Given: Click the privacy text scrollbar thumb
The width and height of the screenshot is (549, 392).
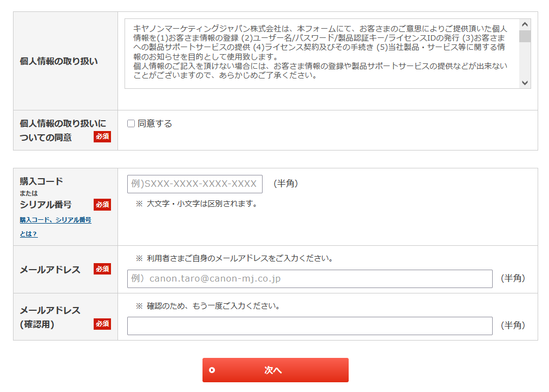Looking at the screenshot, I should (525, 36).
